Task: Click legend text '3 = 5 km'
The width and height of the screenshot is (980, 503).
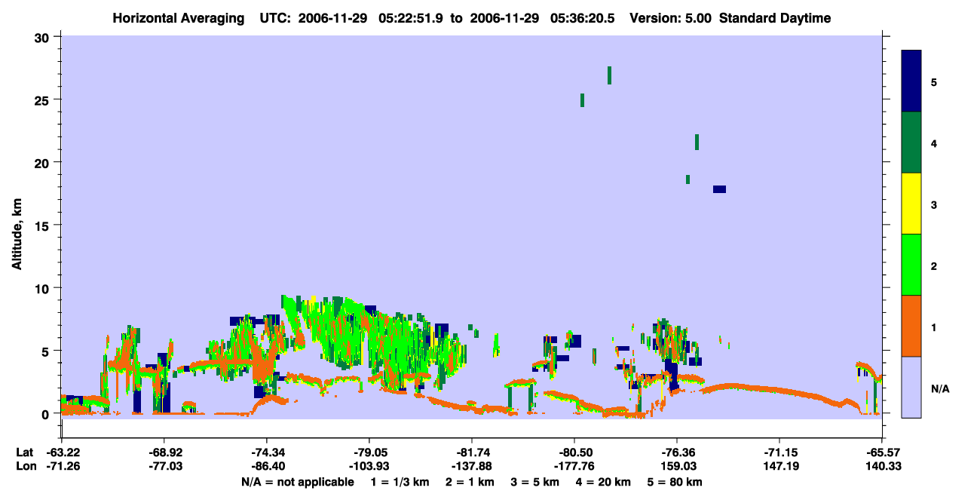Action: pos(534,482)
